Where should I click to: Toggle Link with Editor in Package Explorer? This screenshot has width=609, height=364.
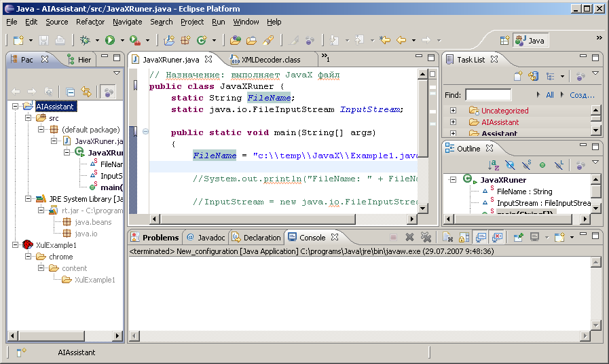pos(86,91)
